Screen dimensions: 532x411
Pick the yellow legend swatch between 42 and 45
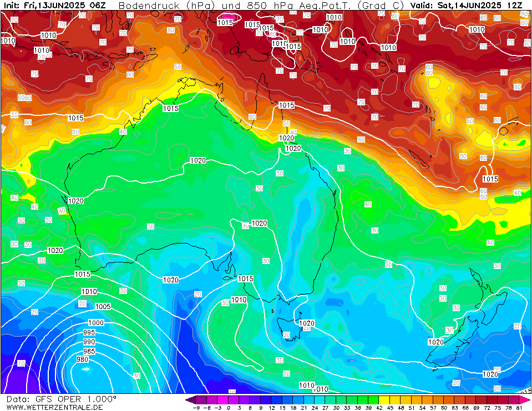click(384, 400)
